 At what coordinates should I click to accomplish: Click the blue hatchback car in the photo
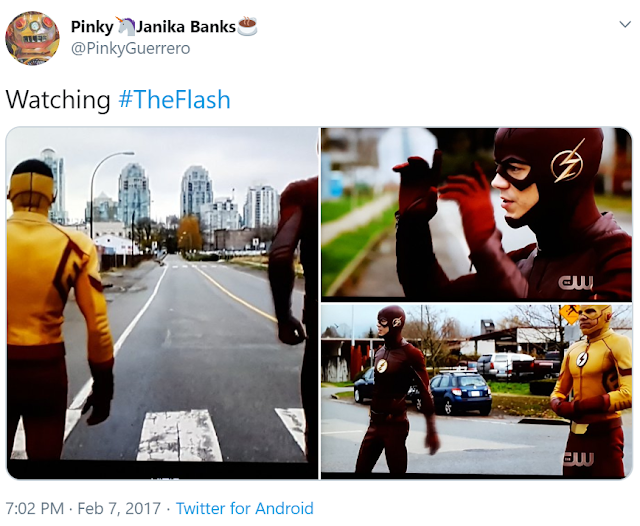460,393
